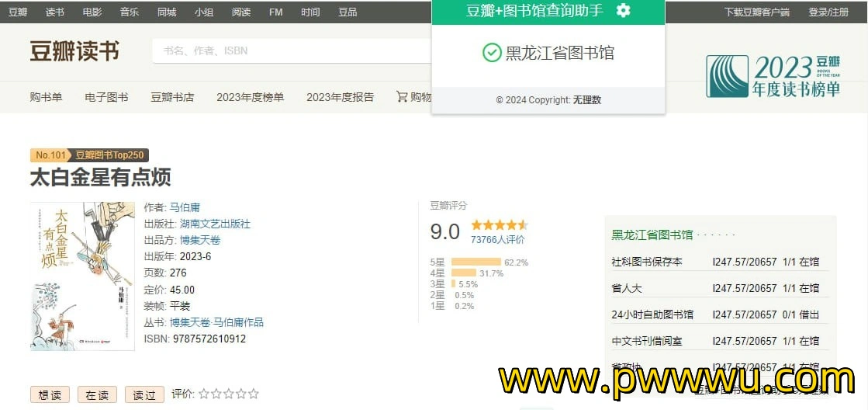The width and height of the screenshot is (868, 410).
Task: Click the 4星 31.7% rating bar
Action: [464, 273]
